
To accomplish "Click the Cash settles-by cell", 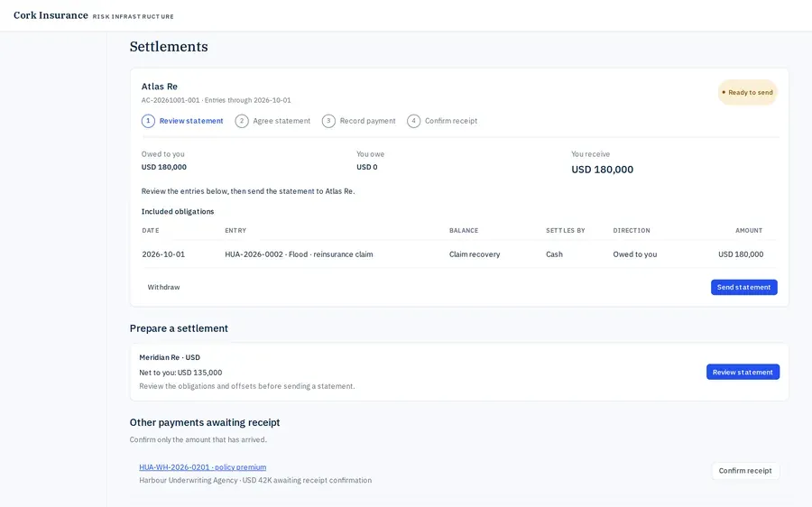I will [554, 254].
